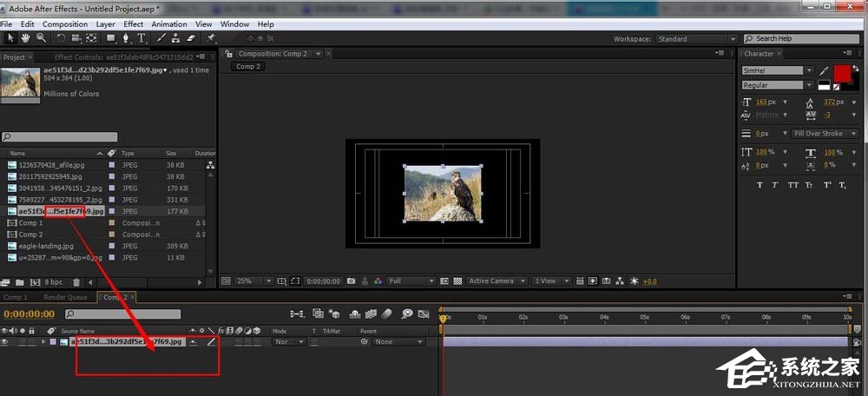Hide the jpg layer using eye toggle

tap(5, 342)
